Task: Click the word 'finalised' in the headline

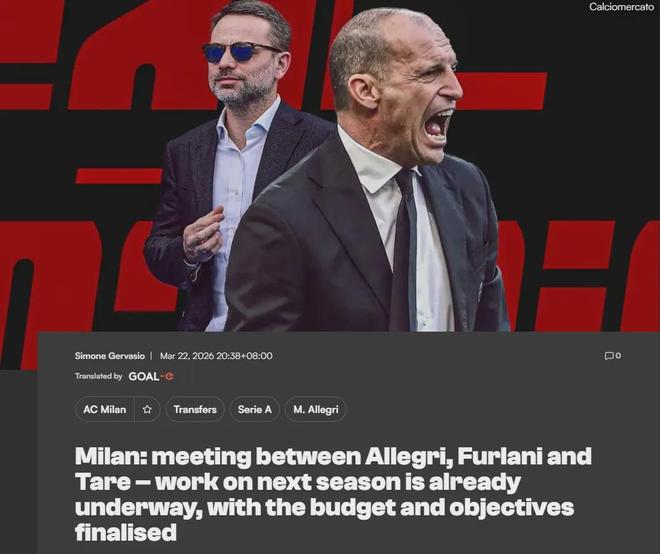Action: (x=126, y=532)
